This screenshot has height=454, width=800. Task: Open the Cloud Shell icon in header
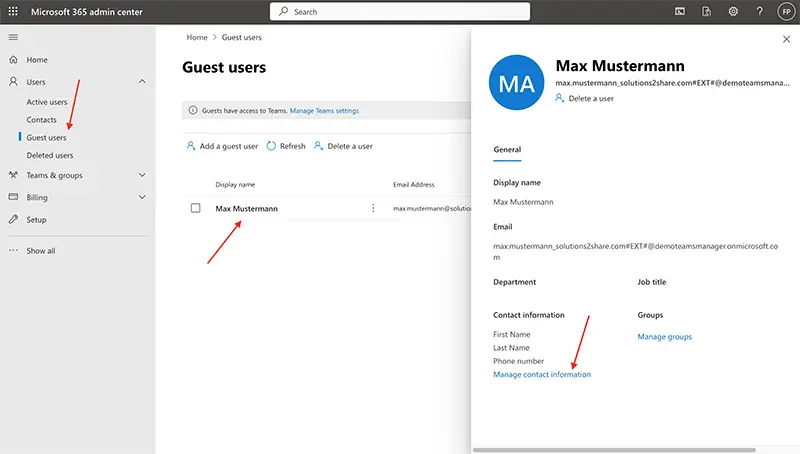point(680,11)
